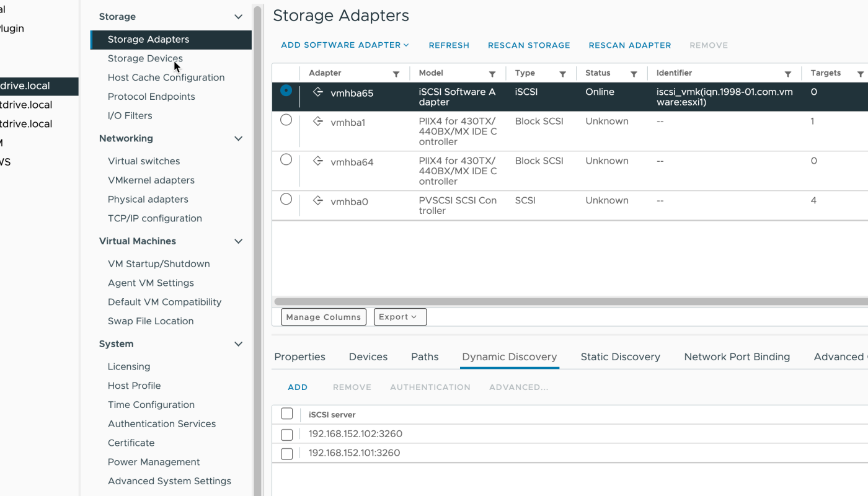
Task: Switch to the Static Discovery tab
Action: pyautogui.click(x=620, y=357)
